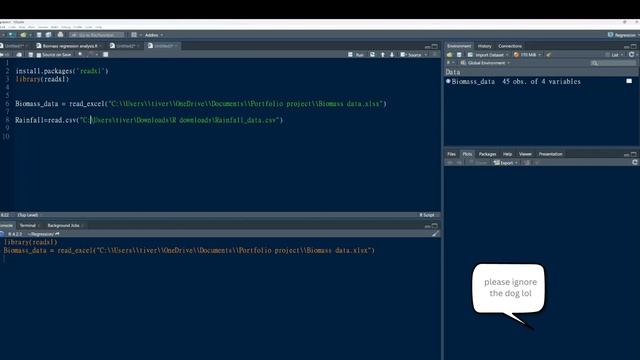Open the memory usage MiB dropdown
Viewport: 640px width, 360px height.
click(527, 55)
